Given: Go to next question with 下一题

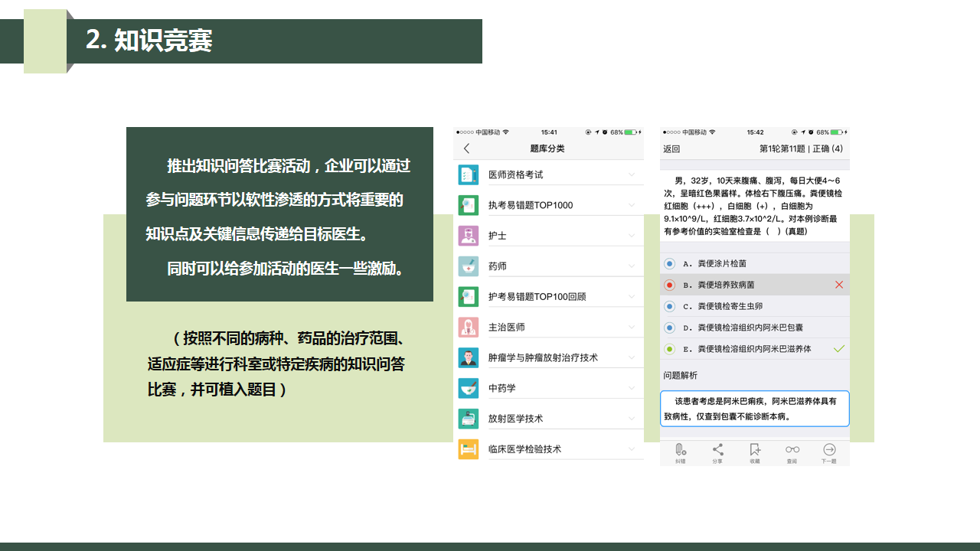Looking at the screenshot, I should tap(829, 452).
